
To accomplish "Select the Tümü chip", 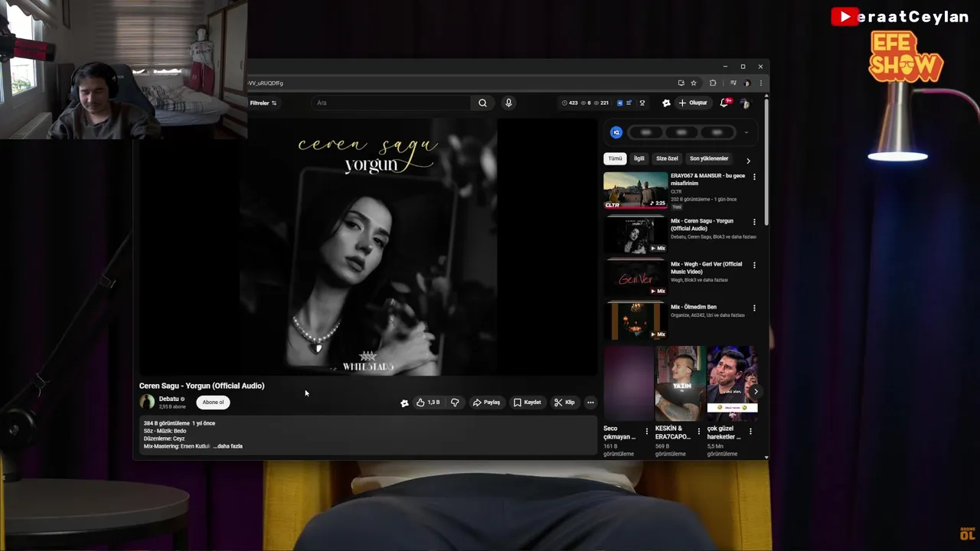I will 616,158.
